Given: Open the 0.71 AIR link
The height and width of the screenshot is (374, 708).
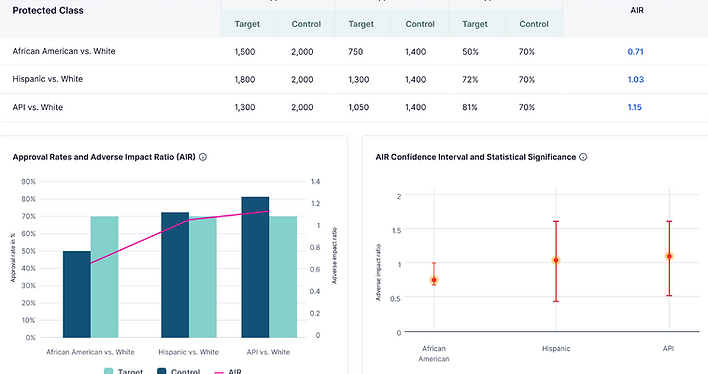Looking at the screenshot, I should tap(635, 52).
